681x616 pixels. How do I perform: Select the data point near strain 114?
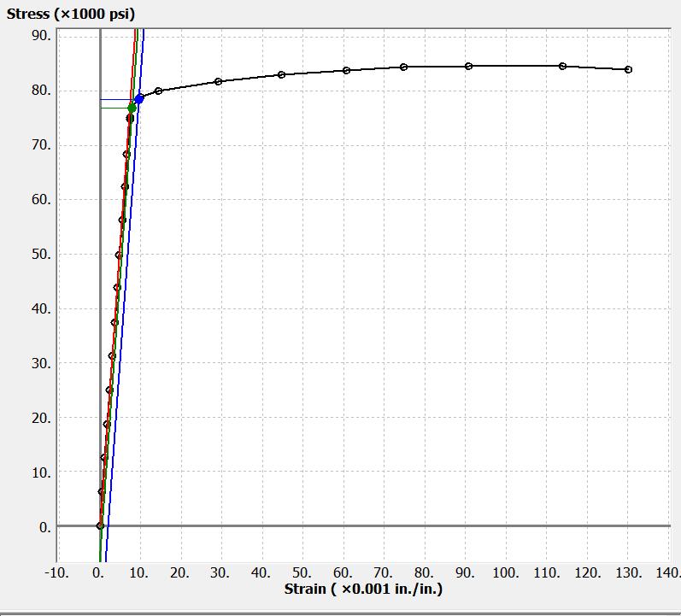562,66
